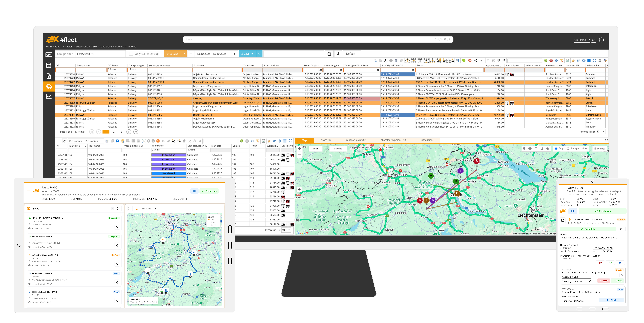Image resolution: width=644 pixels, height=323 pixels.
Task: Pause the tour on the phone view
Action: coord(572,211)
